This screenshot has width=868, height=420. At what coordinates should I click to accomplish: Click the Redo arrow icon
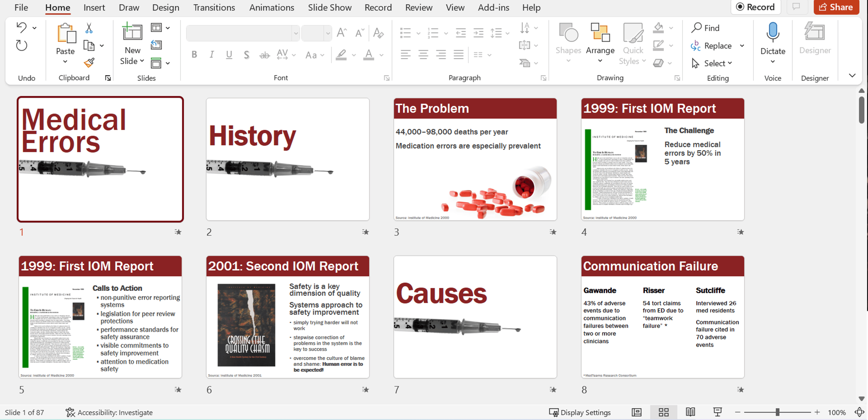coord(21,46)
